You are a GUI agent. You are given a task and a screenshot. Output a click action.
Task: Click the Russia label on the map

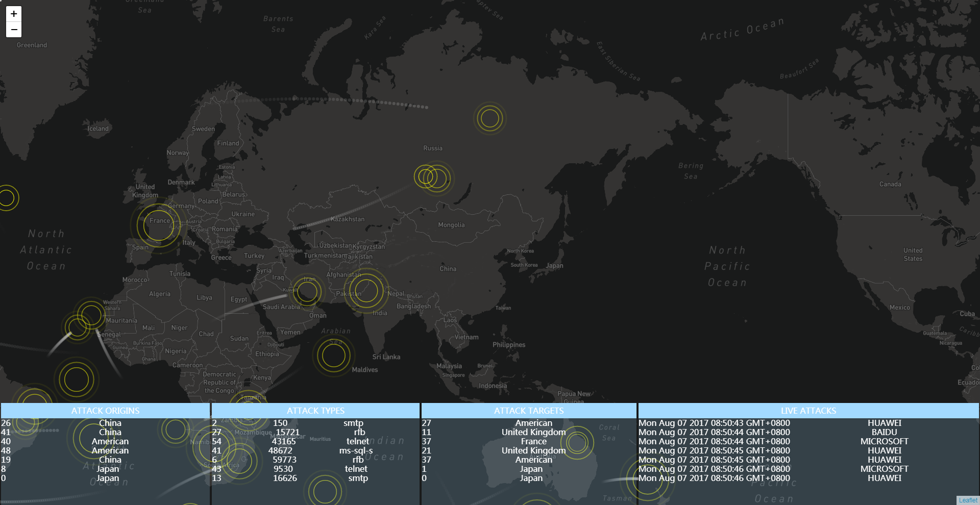pyautogui.click(x=433, y=148)
